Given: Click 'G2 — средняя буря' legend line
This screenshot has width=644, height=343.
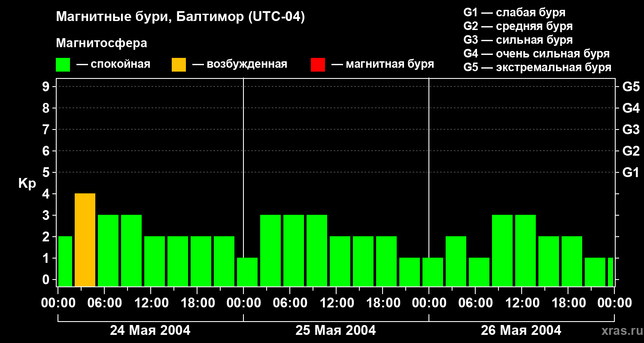Looking at the screenshot, I should (518, 26).
